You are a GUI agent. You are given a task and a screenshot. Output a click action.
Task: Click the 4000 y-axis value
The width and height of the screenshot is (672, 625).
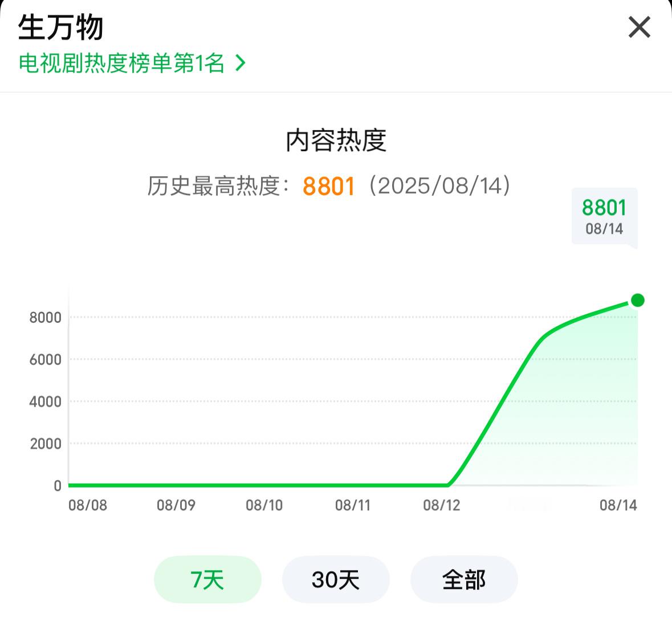(x=46, y=401)
